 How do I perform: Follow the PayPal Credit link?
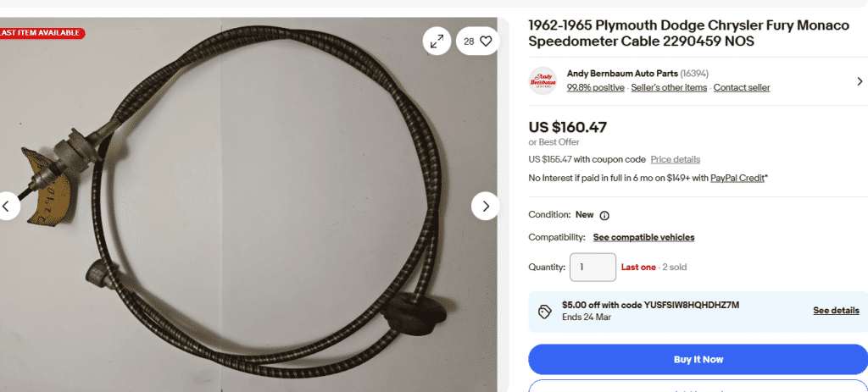pyautogui.click(x=736, y=178)
